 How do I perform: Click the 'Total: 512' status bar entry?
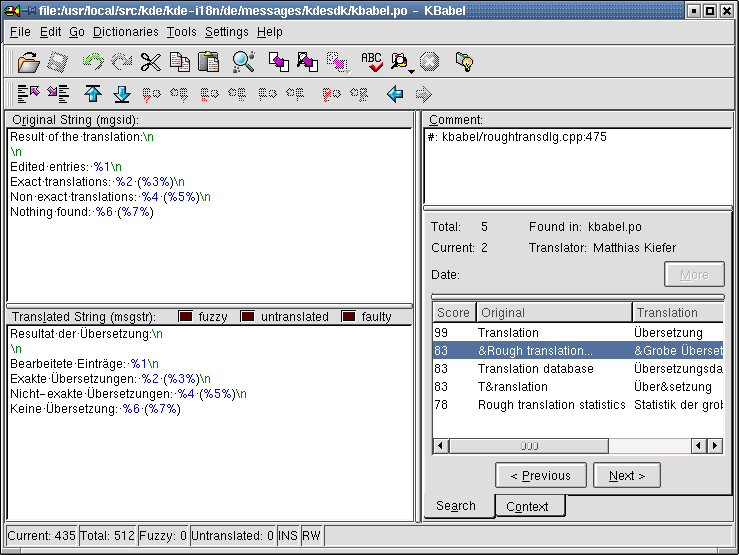107,536
